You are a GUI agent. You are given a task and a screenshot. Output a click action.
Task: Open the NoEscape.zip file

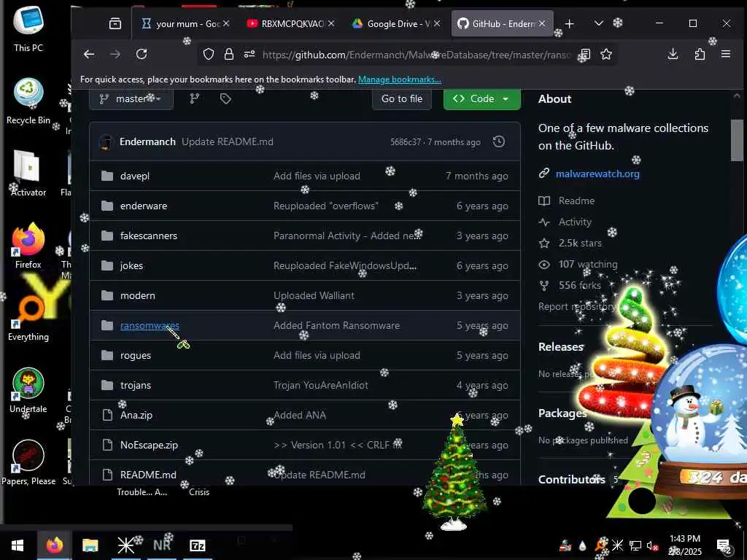(149, 446)
